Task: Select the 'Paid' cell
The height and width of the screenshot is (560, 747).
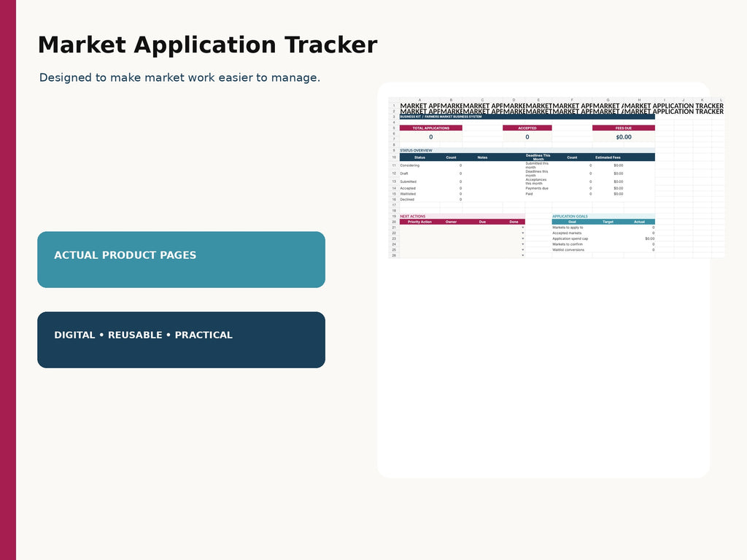Action: click(538, 194)
